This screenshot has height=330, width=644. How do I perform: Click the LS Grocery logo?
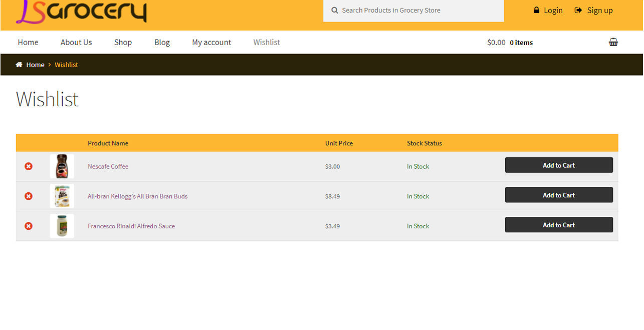81,12
